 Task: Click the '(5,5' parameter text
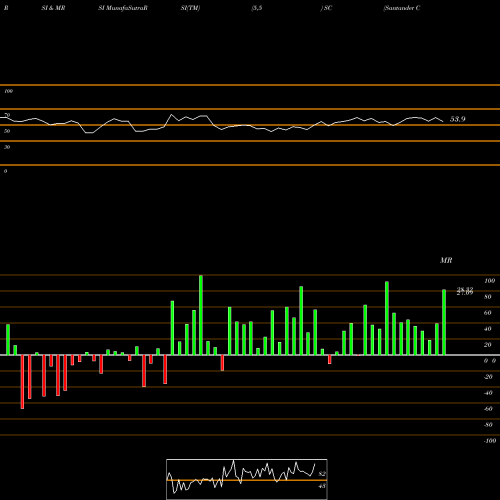[x=257, y=8]
